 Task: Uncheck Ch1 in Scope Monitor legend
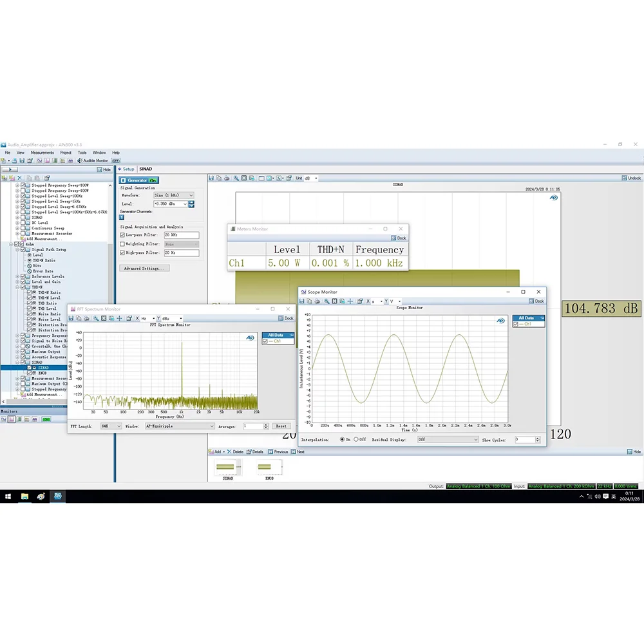pos(516,324)
